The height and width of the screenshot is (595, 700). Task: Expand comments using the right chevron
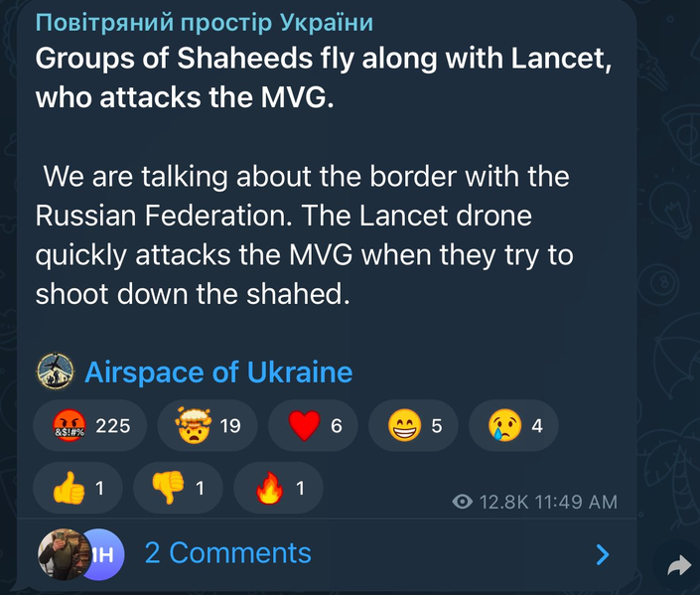coord(602,553)
